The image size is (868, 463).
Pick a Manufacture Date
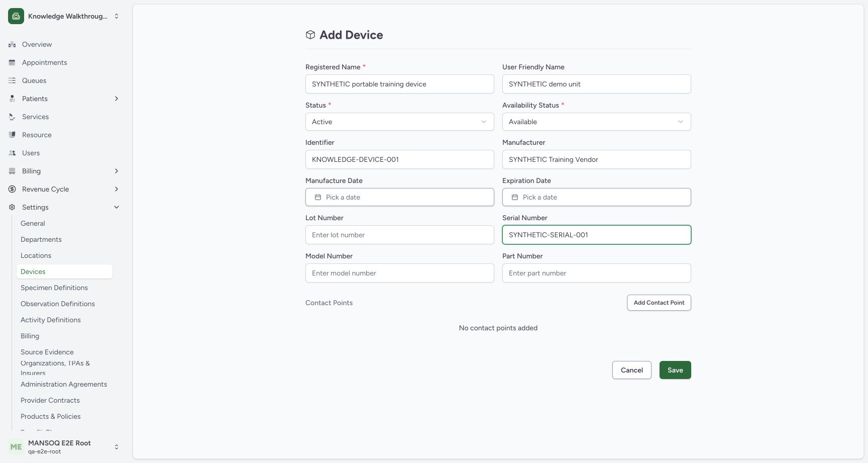coord(400,197)
